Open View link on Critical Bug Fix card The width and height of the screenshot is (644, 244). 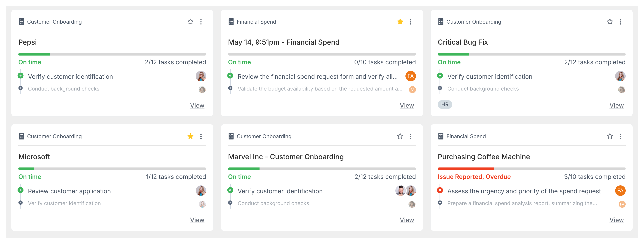click(x=616, y=105)
